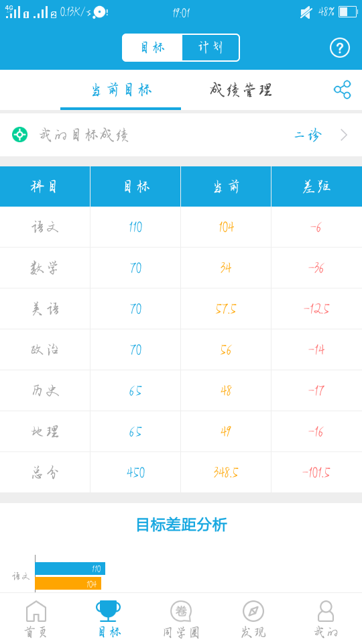Open 我的 profile icon

[326, 611]
